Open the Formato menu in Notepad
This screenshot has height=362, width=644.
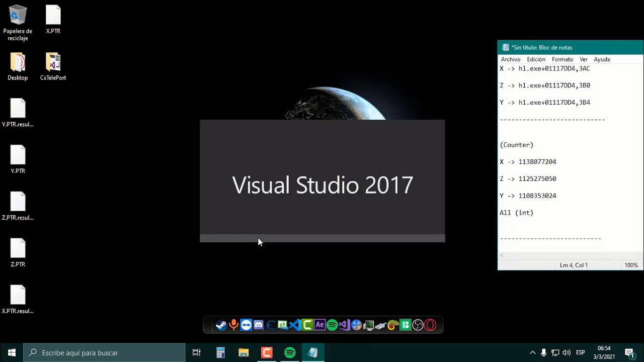562,59
